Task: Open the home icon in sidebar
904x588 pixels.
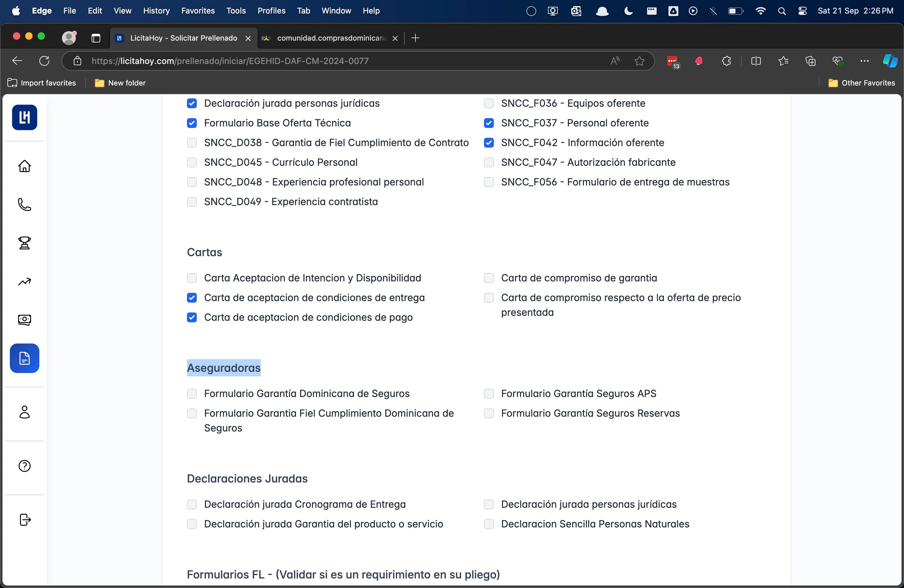Action: [x=24, y=166]
